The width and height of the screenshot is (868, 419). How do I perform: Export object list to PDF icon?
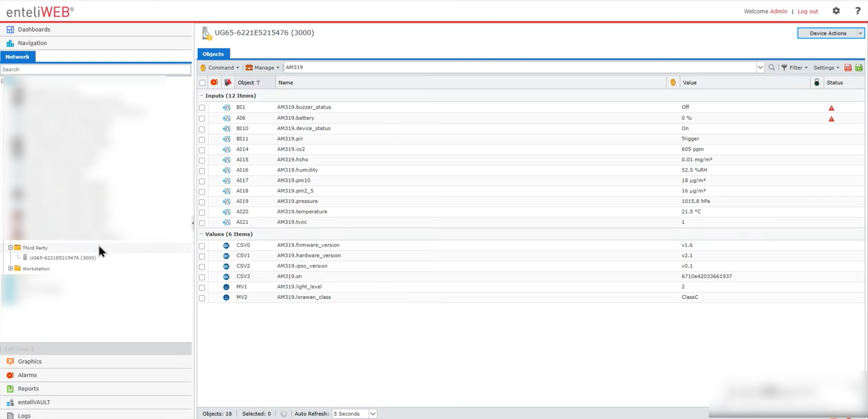(848, 67)
